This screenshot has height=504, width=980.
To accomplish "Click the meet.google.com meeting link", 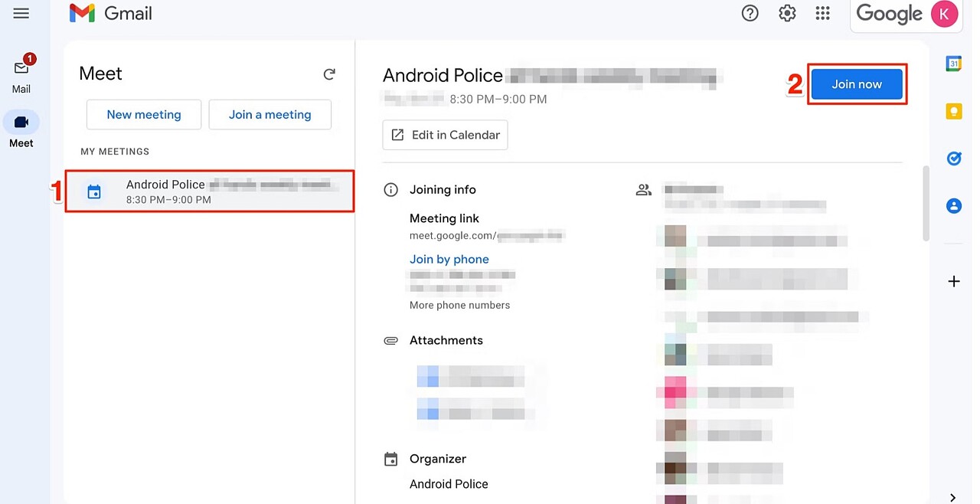I will (487, 235).
